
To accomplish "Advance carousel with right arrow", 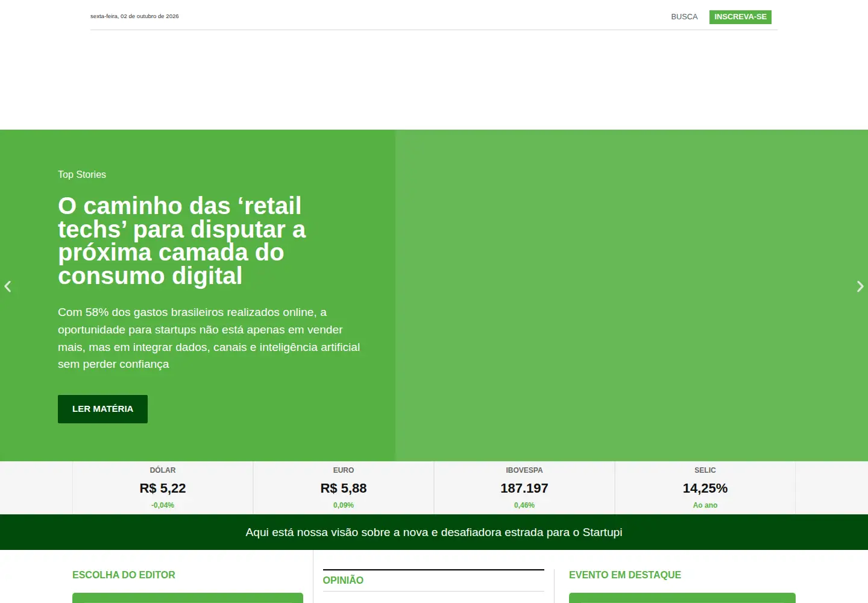I will click(x=860, y=286).
